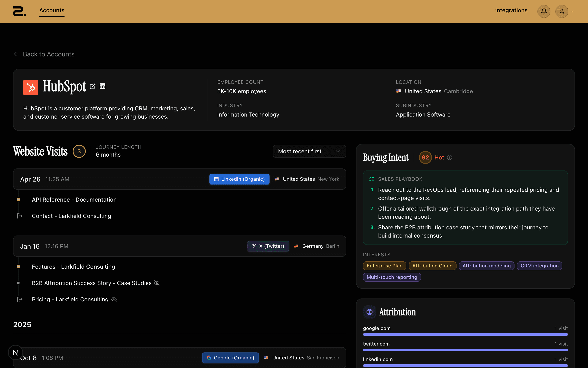The height and width of the screenshot is (368, 588).
Task: Click the round N badge in the corner
Action: 15,352
